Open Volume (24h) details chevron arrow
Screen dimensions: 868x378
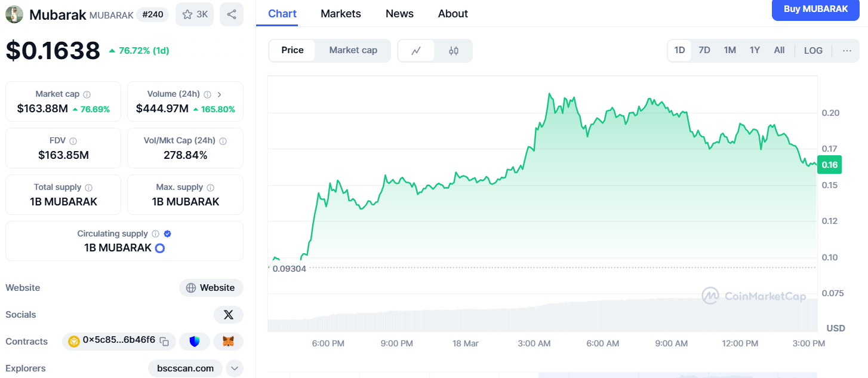pyautogui.click(x=219, y=94)
